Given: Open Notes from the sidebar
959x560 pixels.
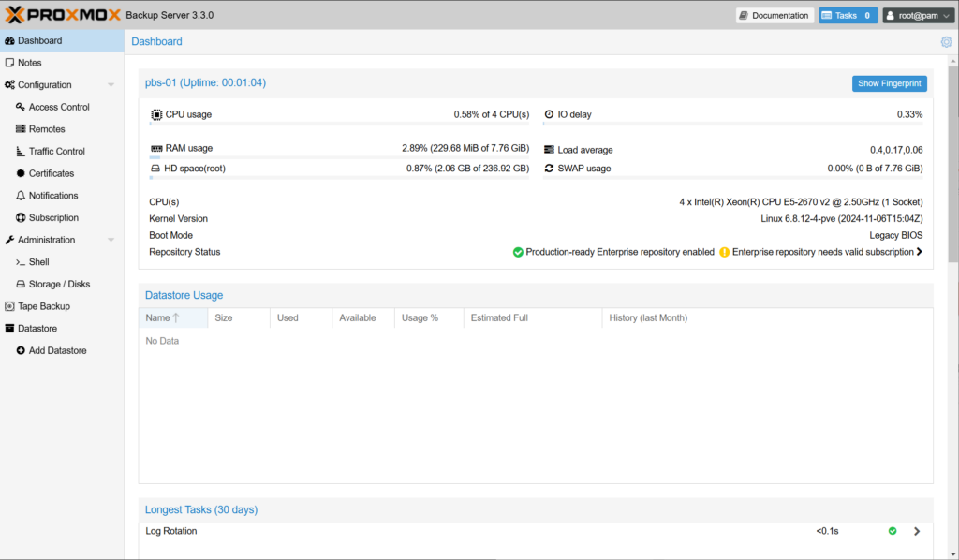Looking at the screenshot, I should pos(29,63).
